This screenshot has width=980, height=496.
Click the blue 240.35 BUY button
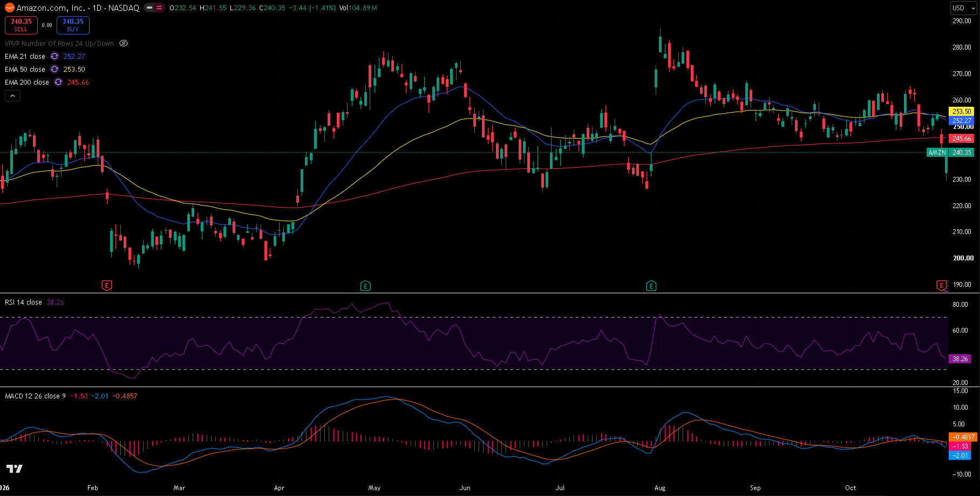click(73, 25)
